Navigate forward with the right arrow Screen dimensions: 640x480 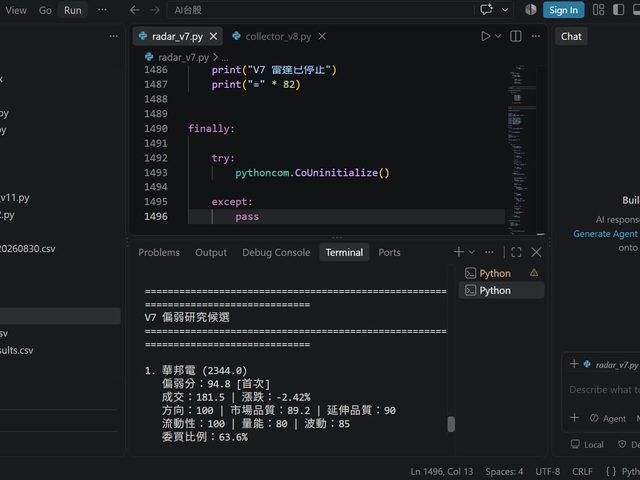point(155,10)
